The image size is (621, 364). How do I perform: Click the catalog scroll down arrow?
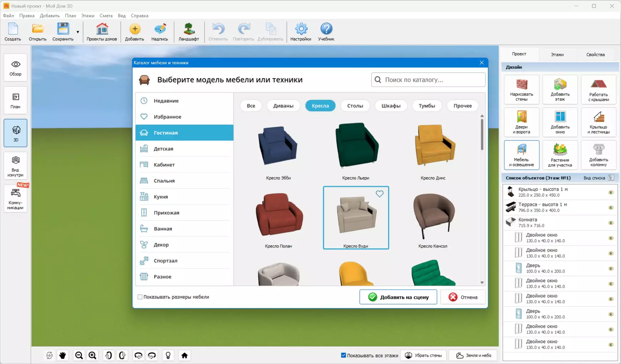pos(482,283)
